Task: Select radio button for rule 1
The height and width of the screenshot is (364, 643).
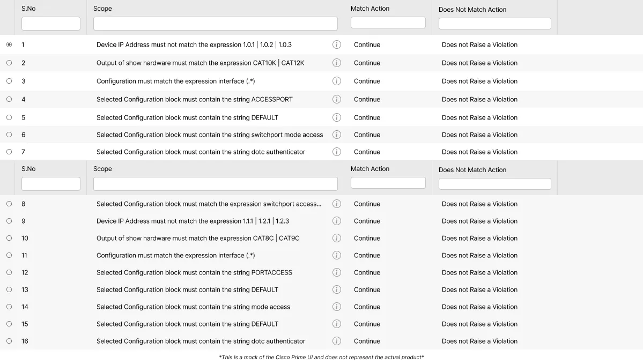Action: [9, 44]
